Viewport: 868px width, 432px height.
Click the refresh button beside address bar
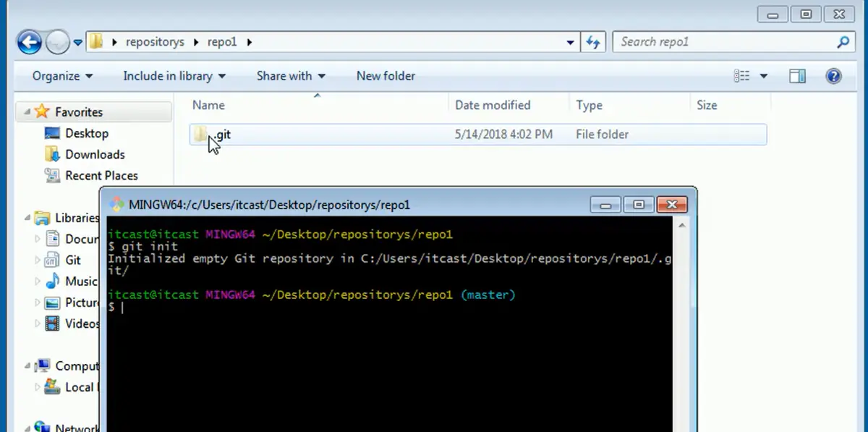click(593, 42)
